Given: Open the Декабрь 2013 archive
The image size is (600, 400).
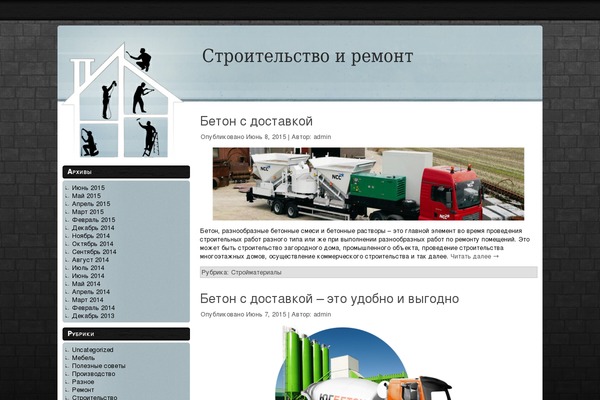Looking at the screenshot, I should [x=93, y=317].
